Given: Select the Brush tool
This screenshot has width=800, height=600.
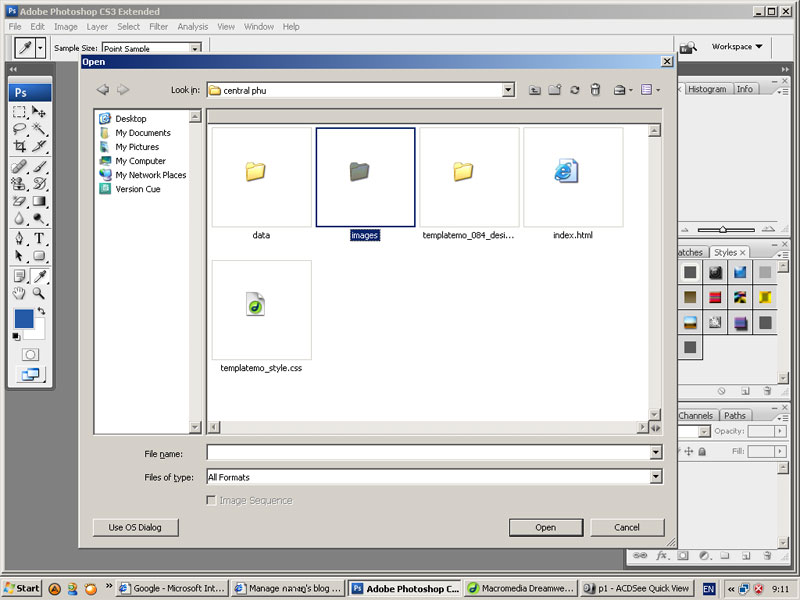Looking at the screenshot, I should [39, 166].
